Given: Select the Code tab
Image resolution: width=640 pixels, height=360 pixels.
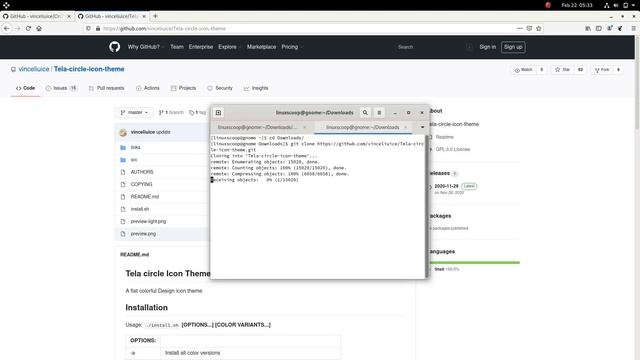Looking at the screenshot, I should [x=25, y=88].
